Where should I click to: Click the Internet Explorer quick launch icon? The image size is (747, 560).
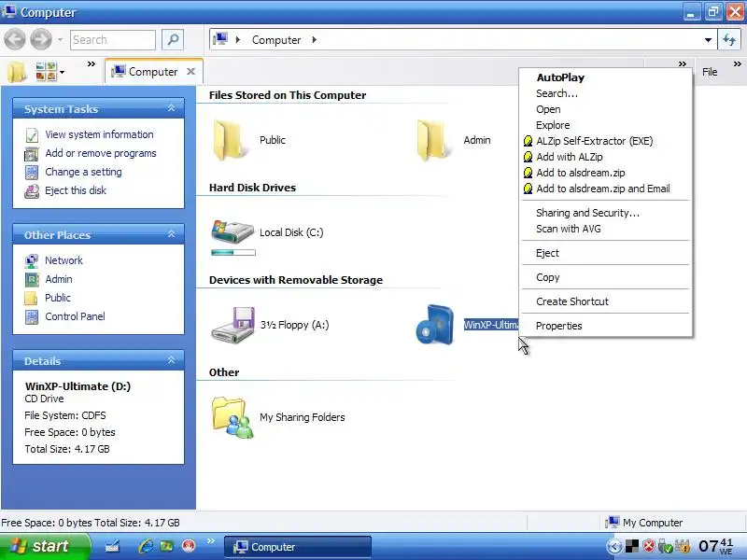pyautogui.click(x=146, y=546)
